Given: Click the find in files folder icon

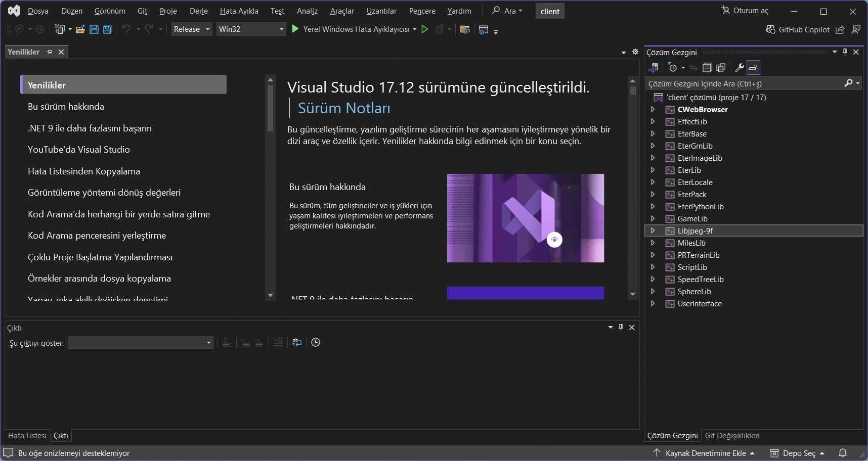Looking at the screenshot, I should click(465, 29).
